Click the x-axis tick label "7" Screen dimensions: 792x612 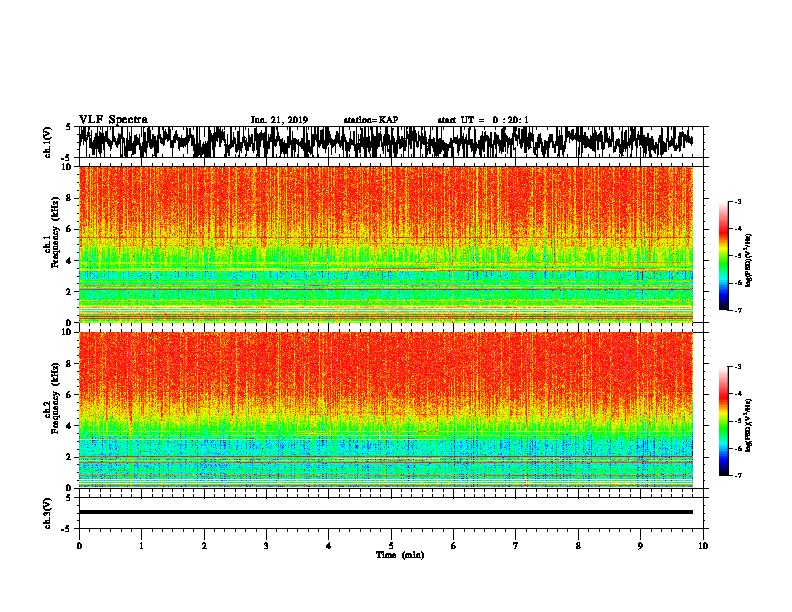516,546
